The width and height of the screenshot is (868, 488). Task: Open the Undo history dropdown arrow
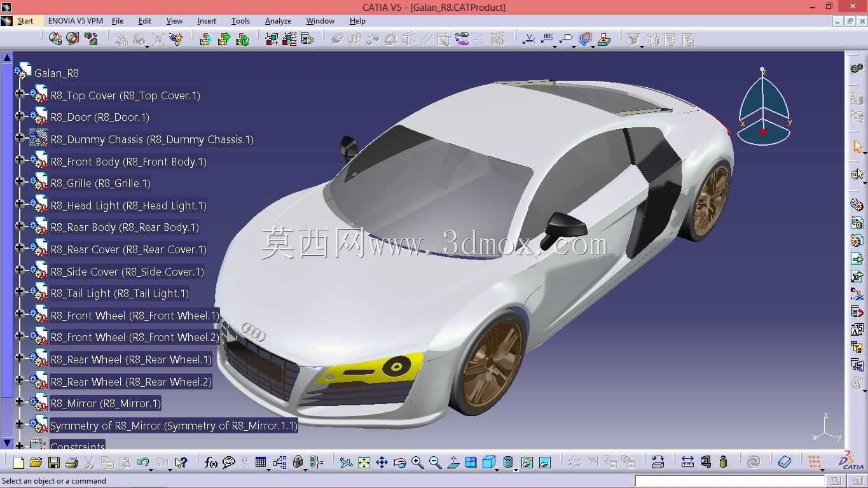coord(150,469)
